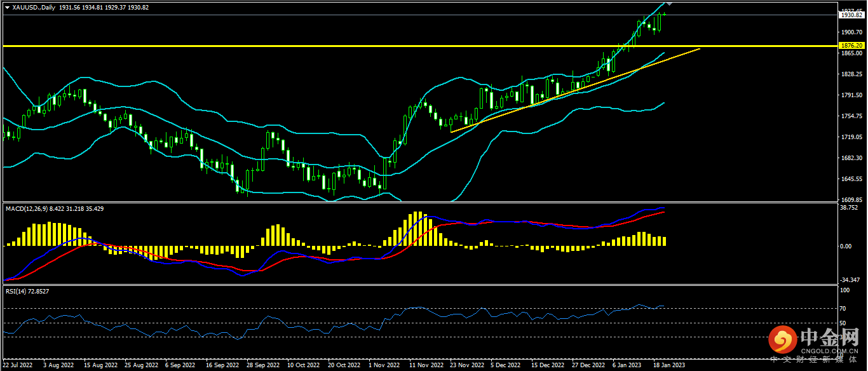Screen dimensions: 868x371
Task: Click the 25 Aug 2022 date label
Action: click(141, 366)
